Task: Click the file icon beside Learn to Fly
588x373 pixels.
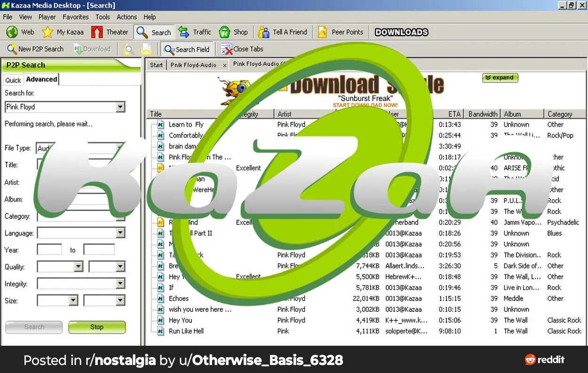Action: (x=160, y=125)
